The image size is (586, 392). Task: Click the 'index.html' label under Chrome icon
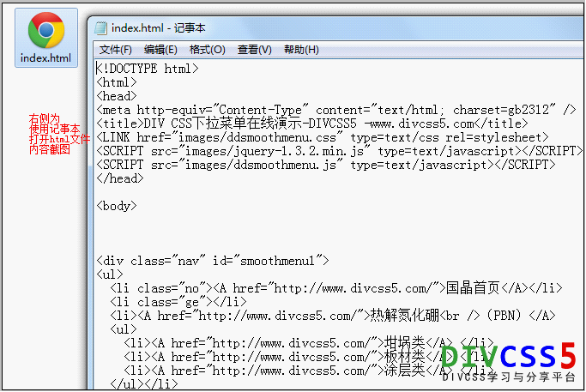46,58
